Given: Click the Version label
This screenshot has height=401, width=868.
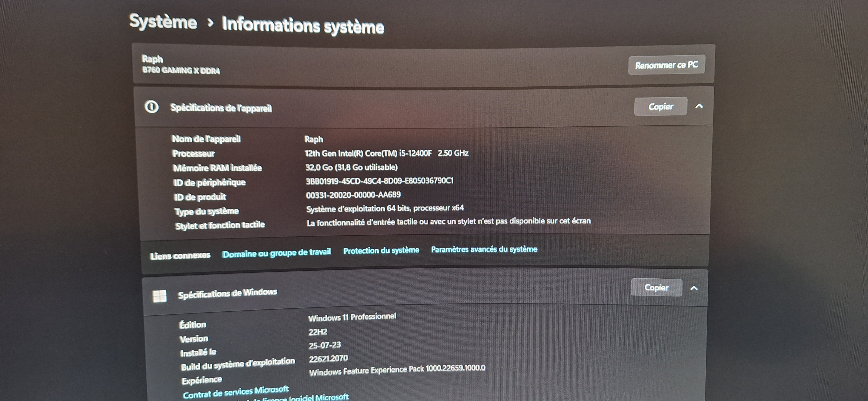Looking at the screenshot, I should click(194, 339).
